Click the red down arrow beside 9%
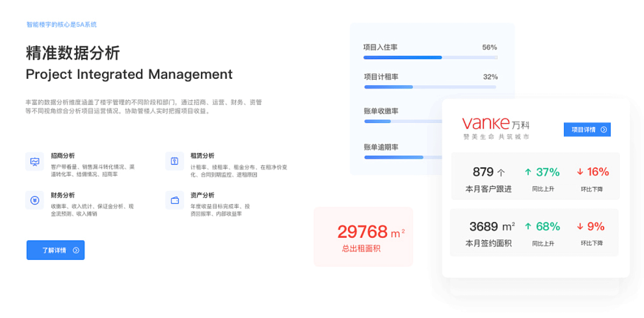The image size is (644, 318). (580, 226)
